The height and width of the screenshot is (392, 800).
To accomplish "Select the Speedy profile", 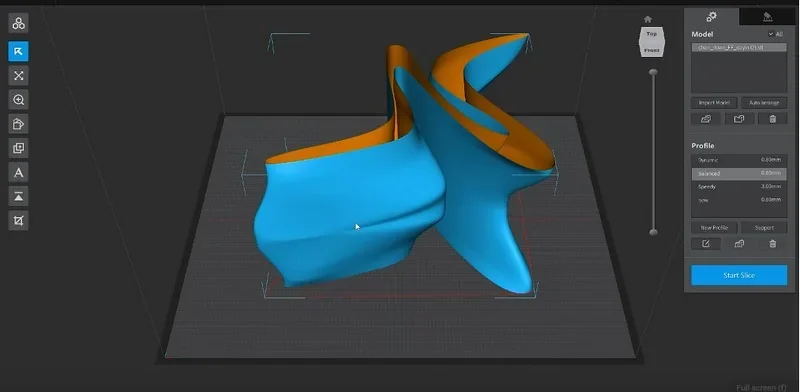I will coord(739,187).
